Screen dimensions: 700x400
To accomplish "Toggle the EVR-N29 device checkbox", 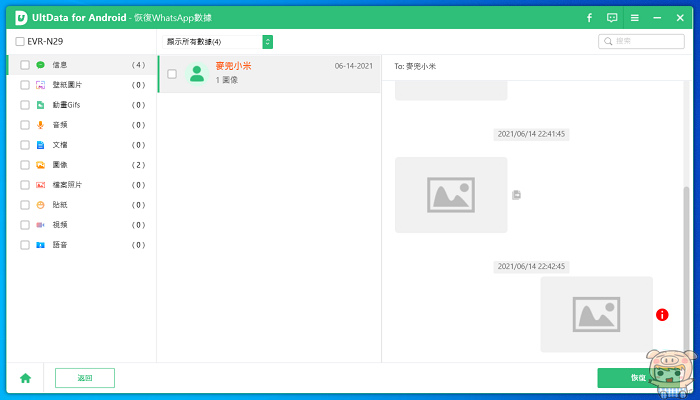I will click(20, 42).
